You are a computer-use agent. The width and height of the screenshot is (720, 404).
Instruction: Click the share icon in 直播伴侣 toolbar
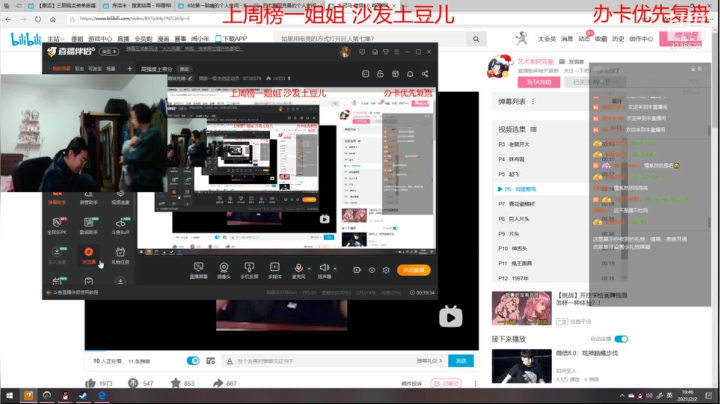tap(425, 73)
